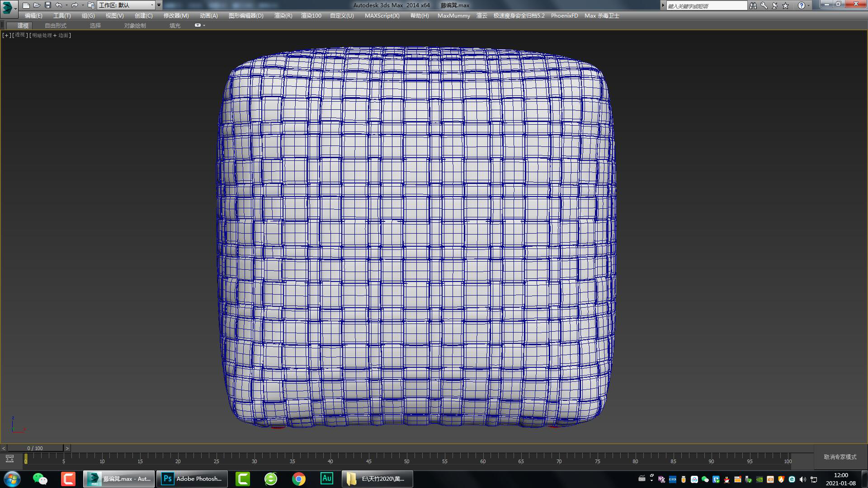Click the keyword search input field
Viewport: 868px width, 488px height.
click(x=706, y=6)
